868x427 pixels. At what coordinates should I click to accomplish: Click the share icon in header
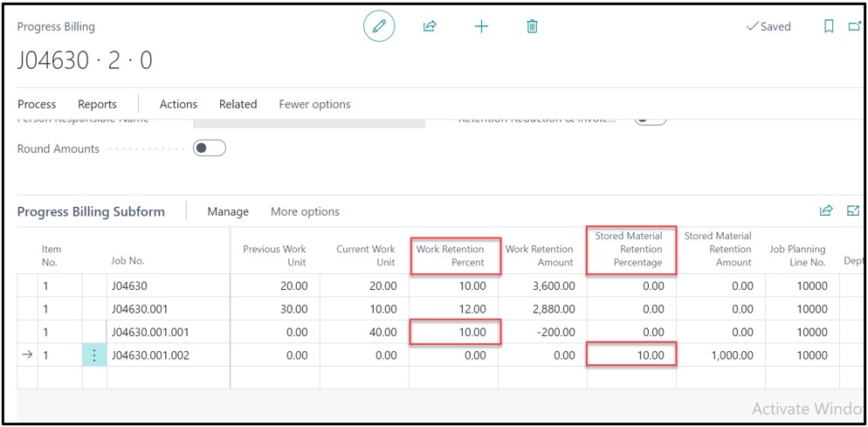pos(430,26)
